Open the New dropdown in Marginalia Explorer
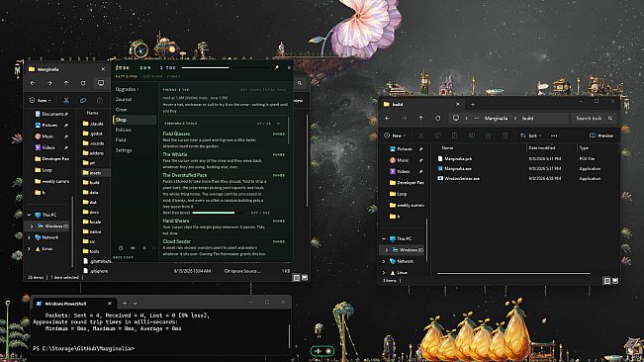The height and width of the screenshot is (362, 644). point(41,100)
